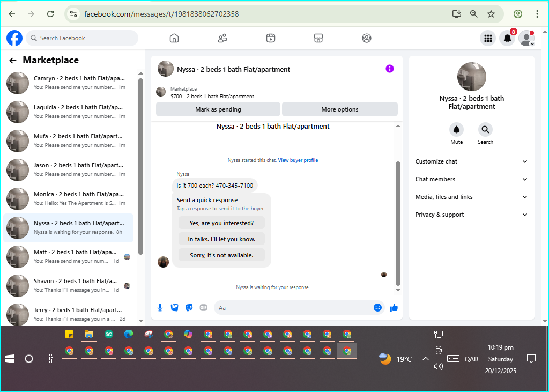Screen dimensions: 549x392
Task: Open Facebook home via logo
Action: coord(14,38)
